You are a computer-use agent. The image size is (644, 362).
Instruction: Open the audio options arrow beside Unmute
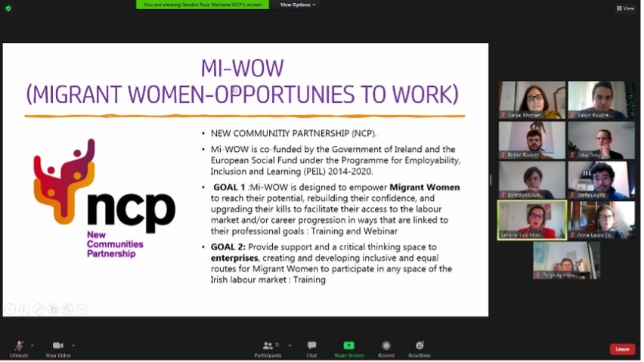click(x=32, y=345)
